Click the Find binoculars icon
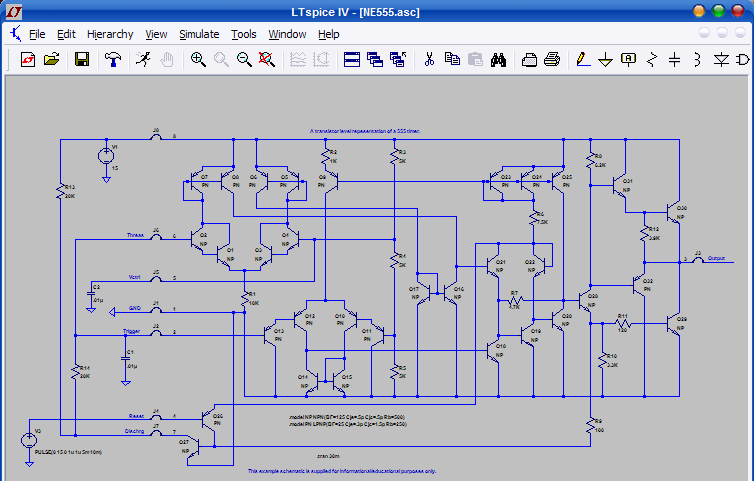 499,60
